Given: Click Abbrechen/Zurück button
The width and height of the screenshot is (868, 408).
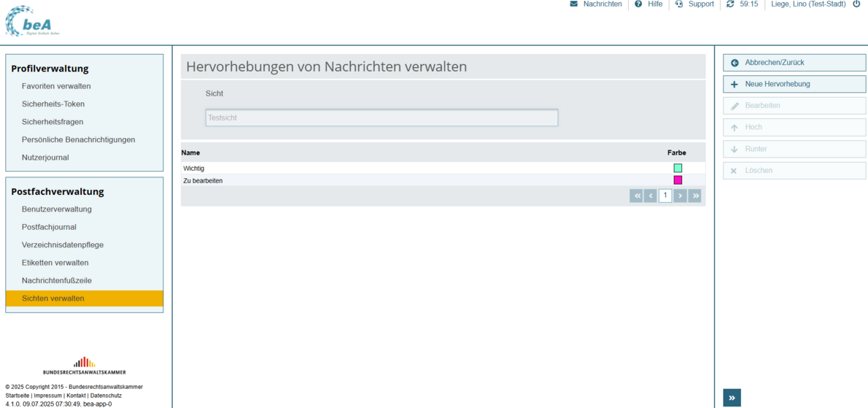Looking at the screenshot, I should pos(794,63).
